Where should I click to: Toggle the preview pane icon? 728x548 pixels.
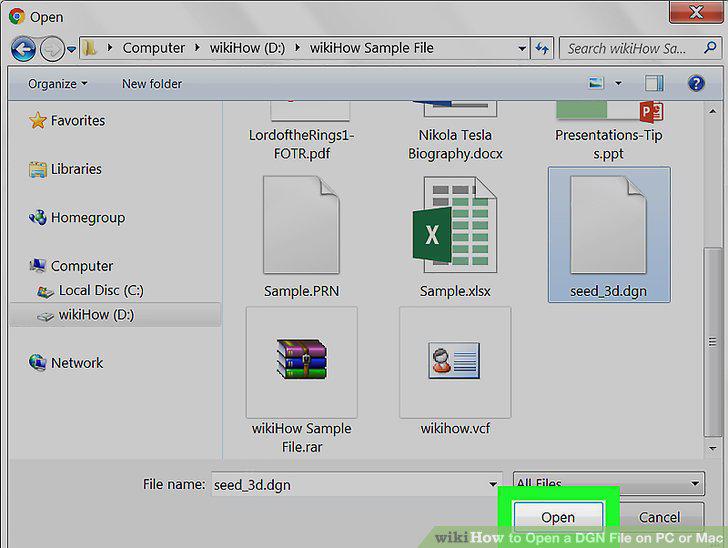(654, 84)
